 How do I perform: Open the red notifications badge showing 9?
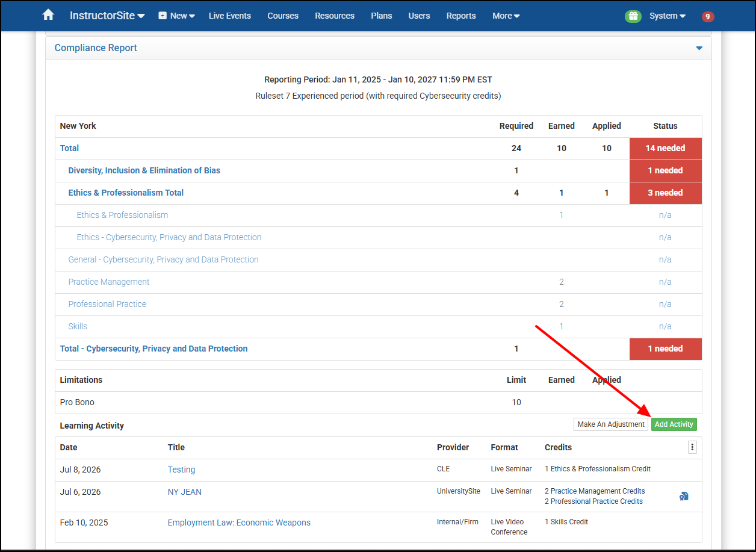click(x=708, y=16)
